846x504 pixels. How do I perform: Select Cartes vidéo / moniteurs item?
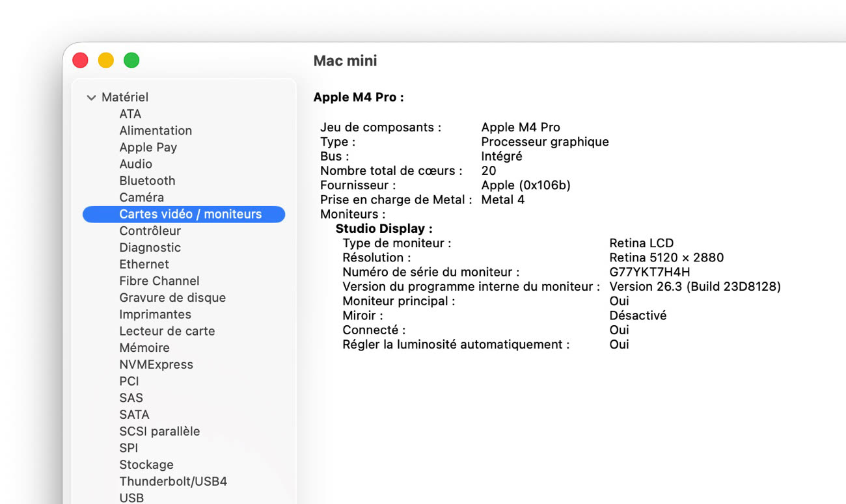(x=190, y=214)
